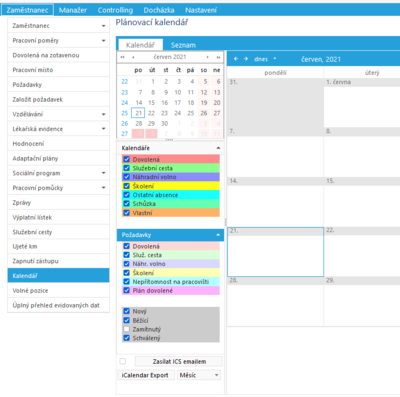Tick checkbox beside Zasílat ICS emailem
This screenshot has height=397, width=400.
coord(123,361)
